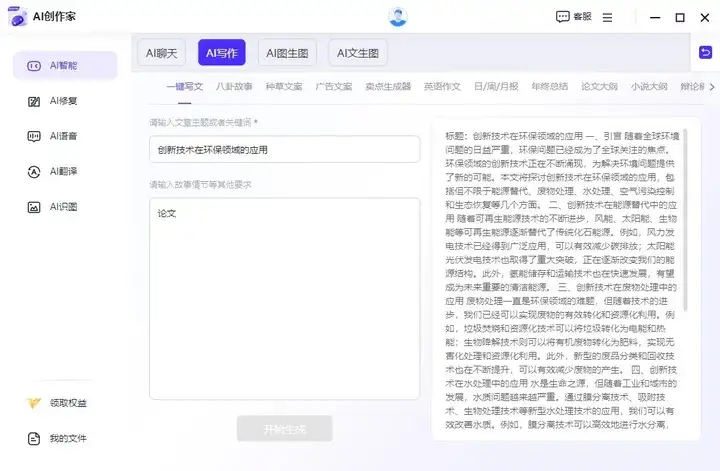Open the AI智能 sidebar section
720x471 pixels.
[x=64, y=65]
